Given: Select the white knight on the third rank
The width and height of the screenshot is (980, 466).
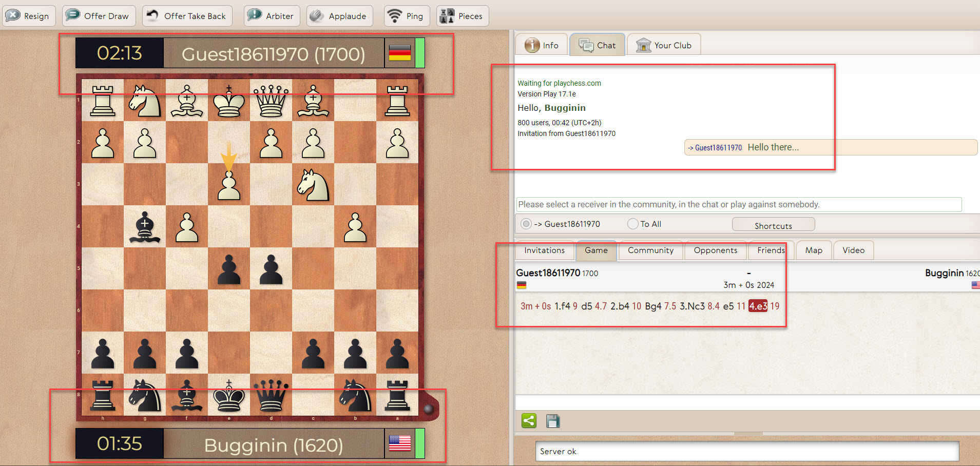Looking at the screenshot, I should (313, 185).
